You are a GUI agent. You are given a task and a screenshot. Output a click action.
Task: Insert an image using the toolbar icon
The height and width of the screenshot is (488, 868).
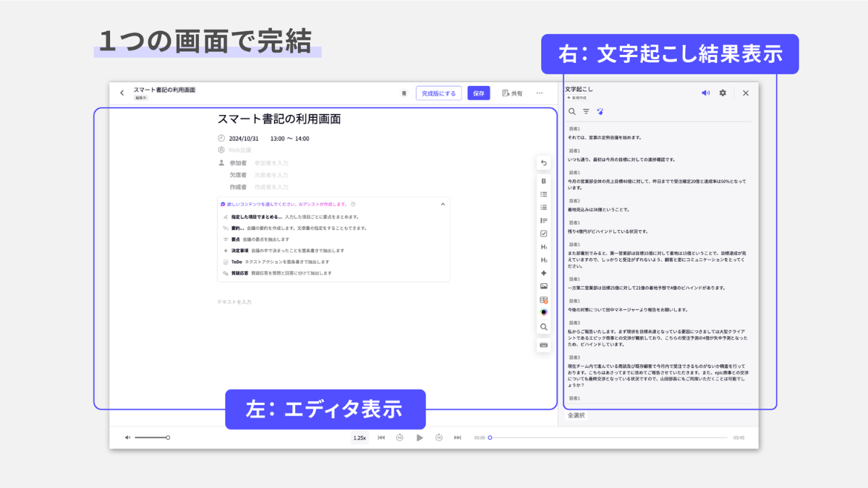[x=544, y=286]
